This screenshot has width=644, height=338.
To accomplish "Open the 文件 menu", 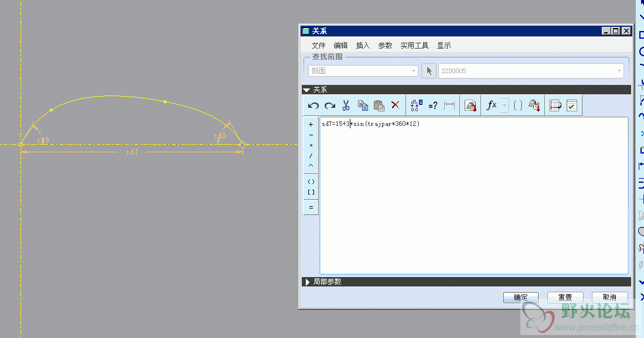I will (x=318, y=46).
